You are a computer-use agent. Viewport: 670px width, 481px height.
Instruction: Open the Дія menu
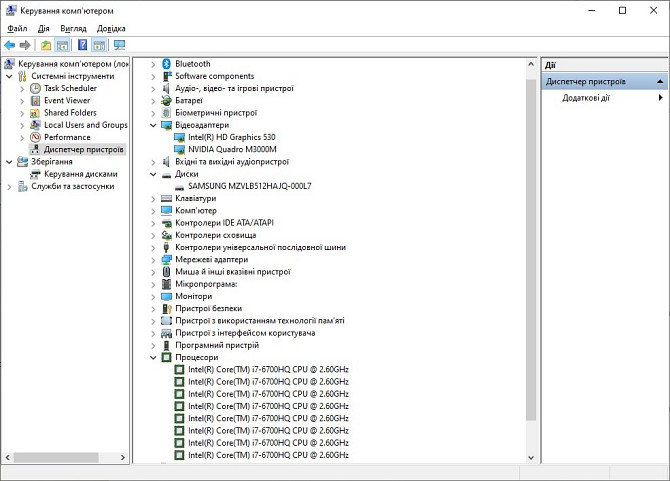click(x=44, y=29)
